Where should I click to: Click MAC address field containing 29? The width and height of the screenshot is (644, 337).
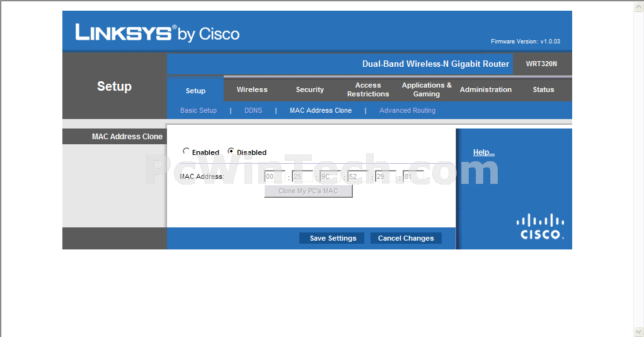(x=385, y=176)
